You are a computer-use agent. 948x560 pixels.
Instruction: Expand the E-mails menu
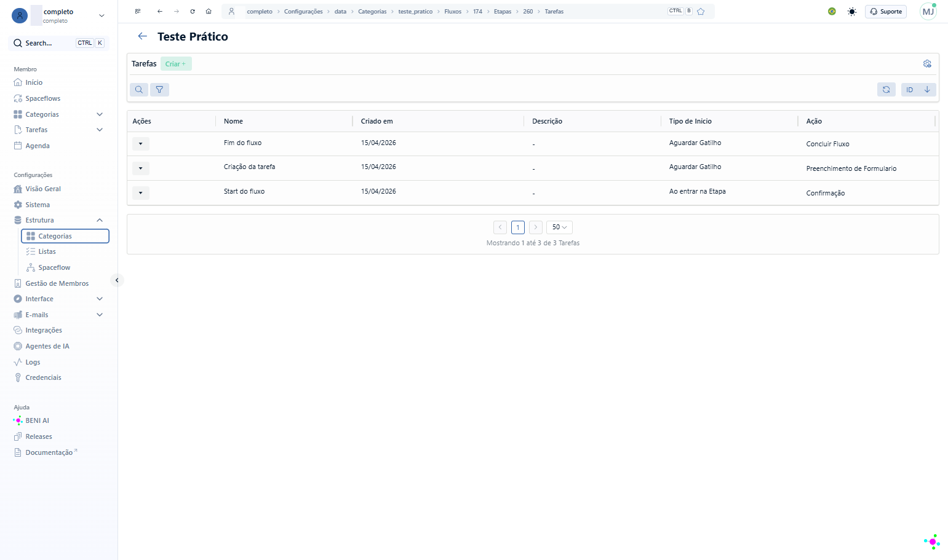100,315
